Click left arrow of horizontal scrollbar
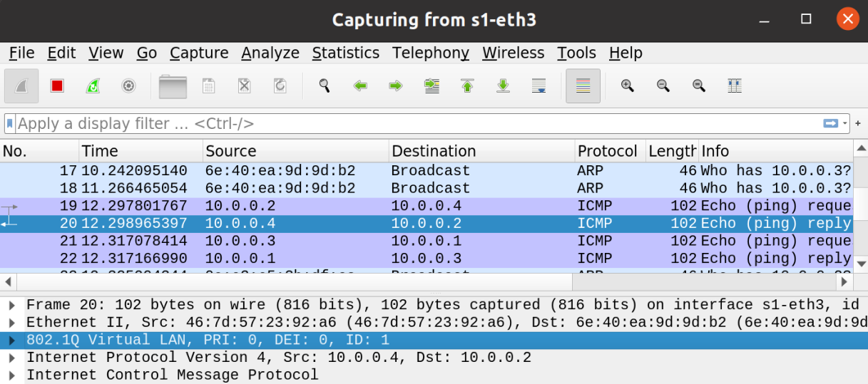This screenshot has width=868, height=384. (x=6, y=281)
